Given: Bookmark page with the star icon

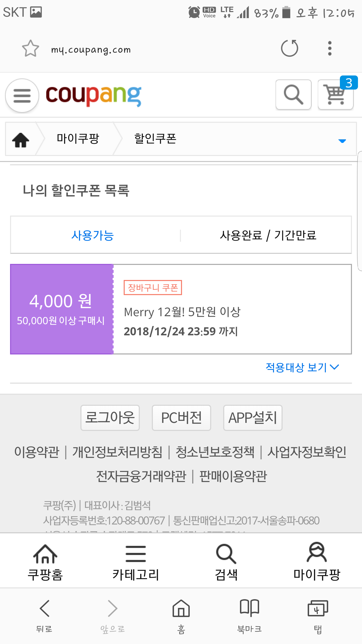Looking at the screenshot, I should (x=30, y=48).
